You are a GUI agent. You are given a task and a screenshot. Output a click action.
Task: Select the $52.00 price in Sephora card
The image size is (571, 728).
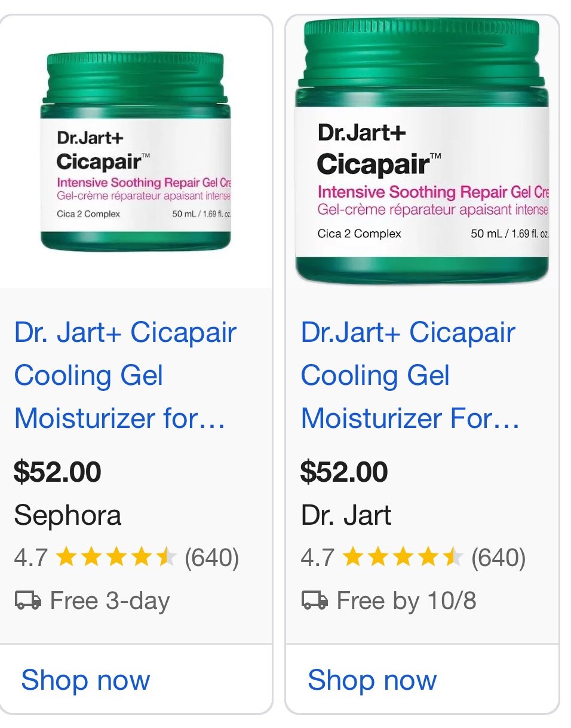[57, 472]
